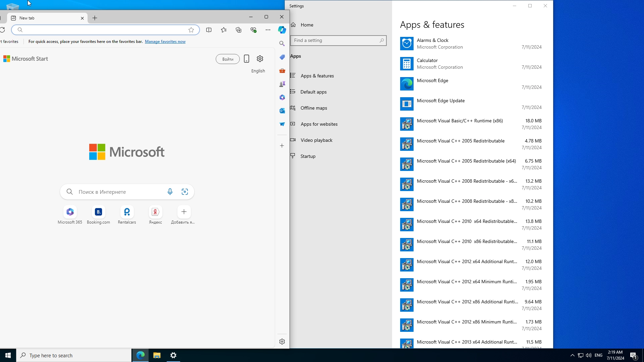Screen dimensions: 644x362
Task: Click the Войти sign-in button
Action: [227, 59]
